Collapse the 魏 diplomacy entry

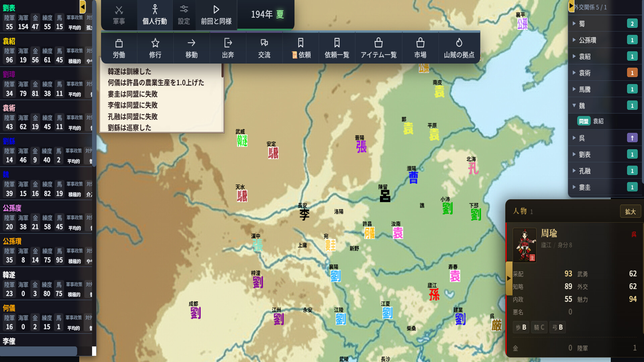click(x=574, y=106)
